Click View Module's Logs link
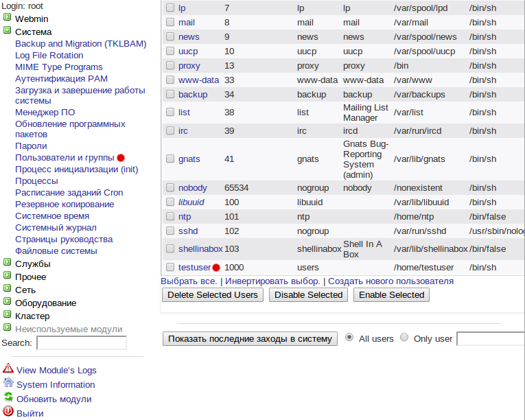Image resolution: width=525 pixels, height=420 pixels. 56,371
